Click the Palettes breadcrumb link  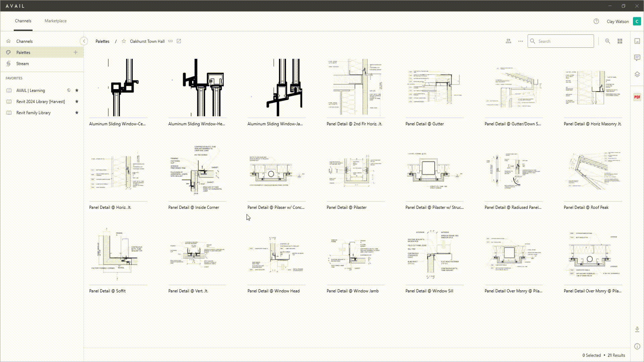[102, 41]
